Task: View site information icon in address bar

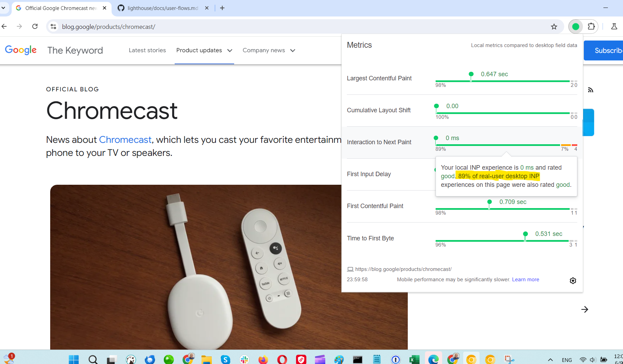Action: pos(53,26)
